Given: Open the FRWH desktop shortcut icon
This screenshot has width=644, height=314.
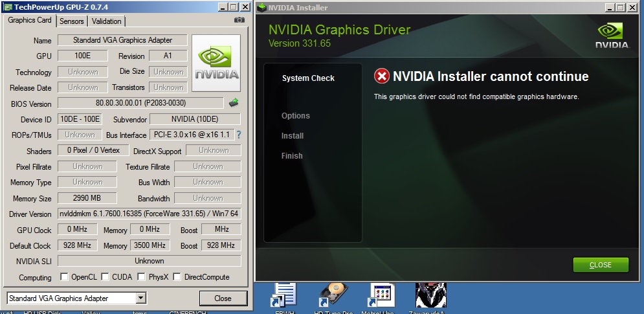Looking at the screenshot, I should [x=283, y=295].
